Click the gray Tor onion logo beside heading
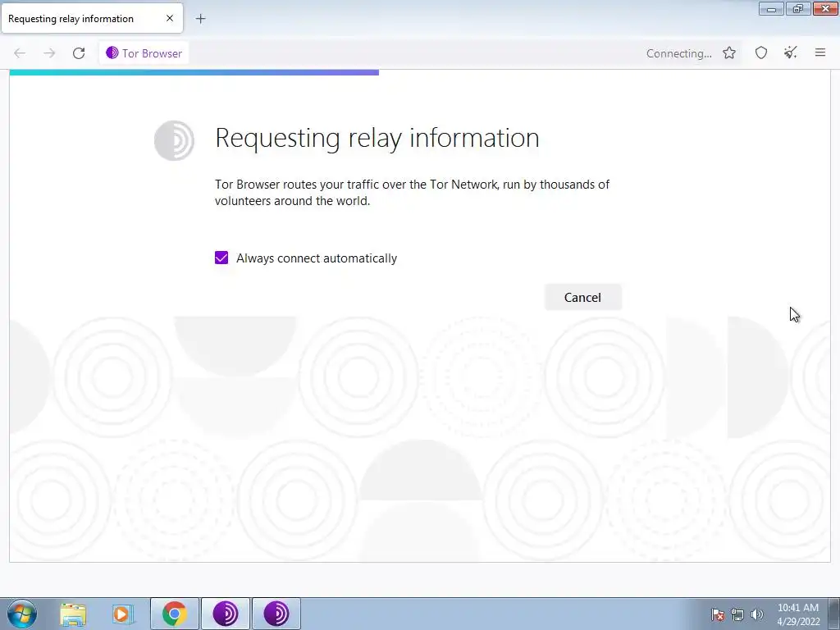Screen dimensions: 840x630 174,140
